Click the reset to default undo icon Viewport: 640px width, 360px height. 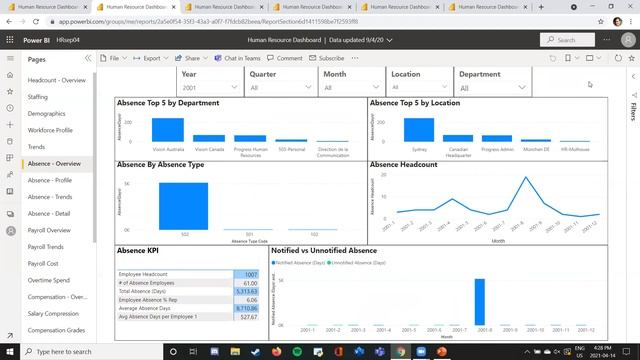pos(552,58)
